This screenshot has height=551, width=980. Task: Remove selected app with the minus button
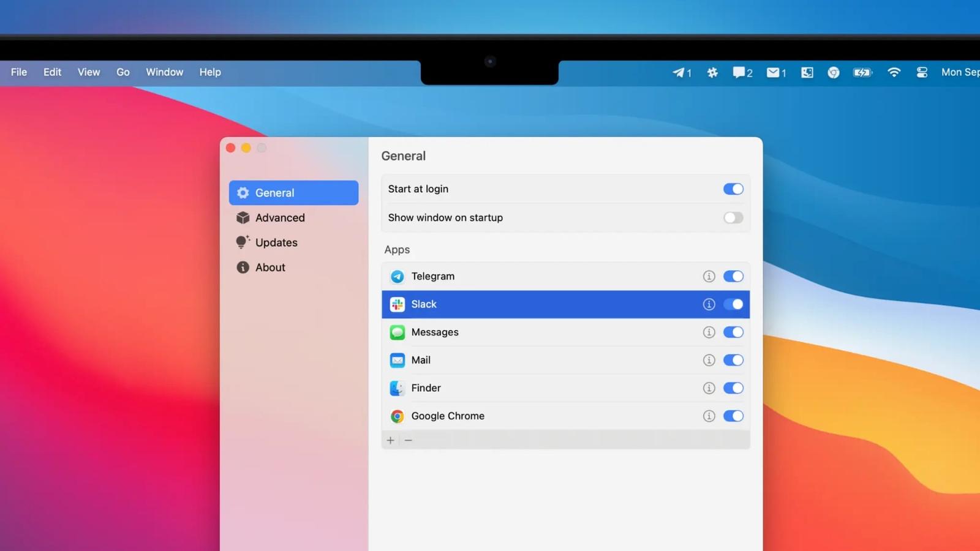point(409,440)
